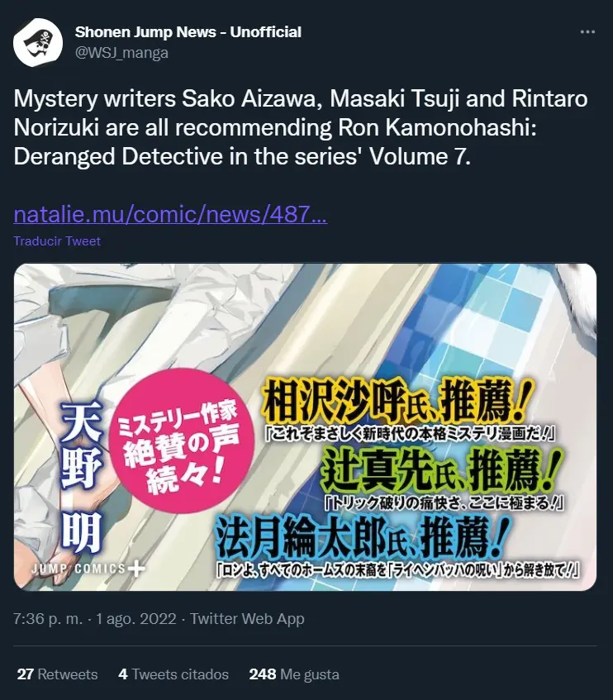This screenshot has height=700, width=613.
Task: Open the Twitter Web App source link
Action: [x=247, y=619]
